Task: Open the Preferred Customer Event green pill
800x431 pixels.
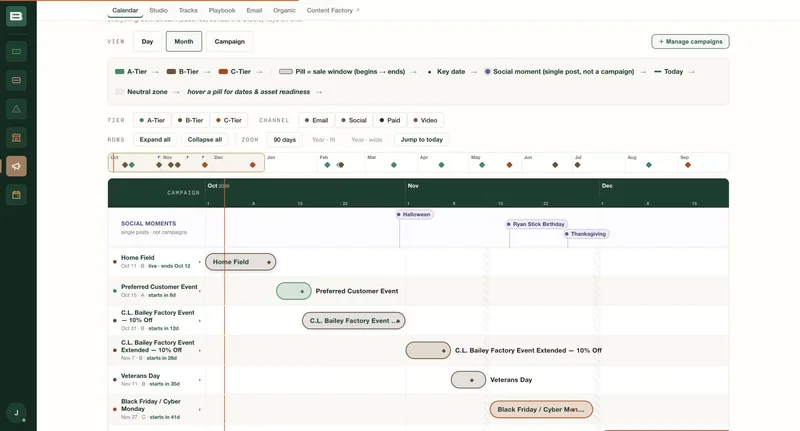Action: coord(293,291)
